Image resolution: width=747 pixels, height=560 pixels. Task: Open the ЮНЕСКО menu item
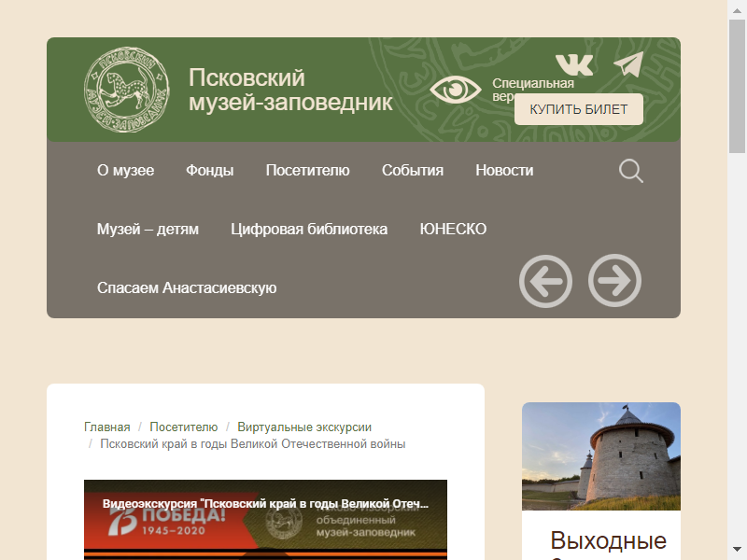pos(453,229)
